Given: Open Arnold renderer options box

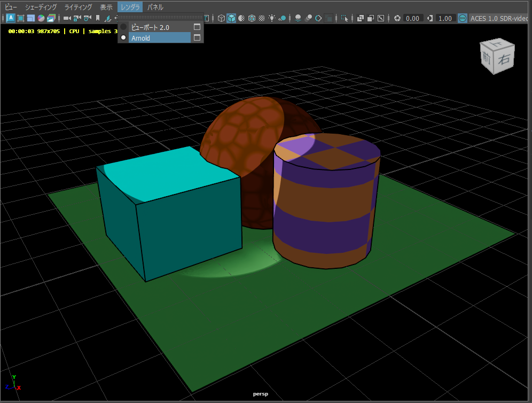Looking at the screenshot, I should [197, 38].
